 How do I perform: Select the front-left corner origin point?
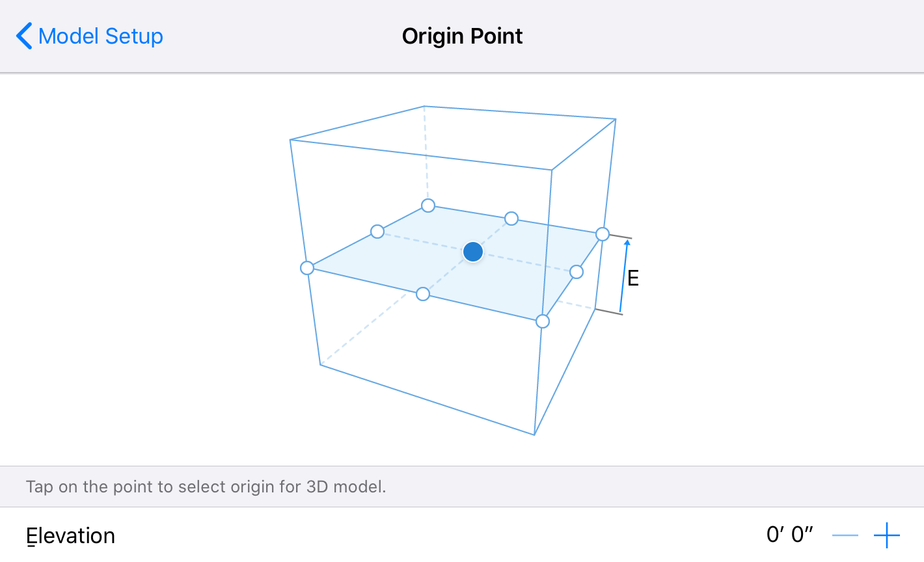pos(308,267)
